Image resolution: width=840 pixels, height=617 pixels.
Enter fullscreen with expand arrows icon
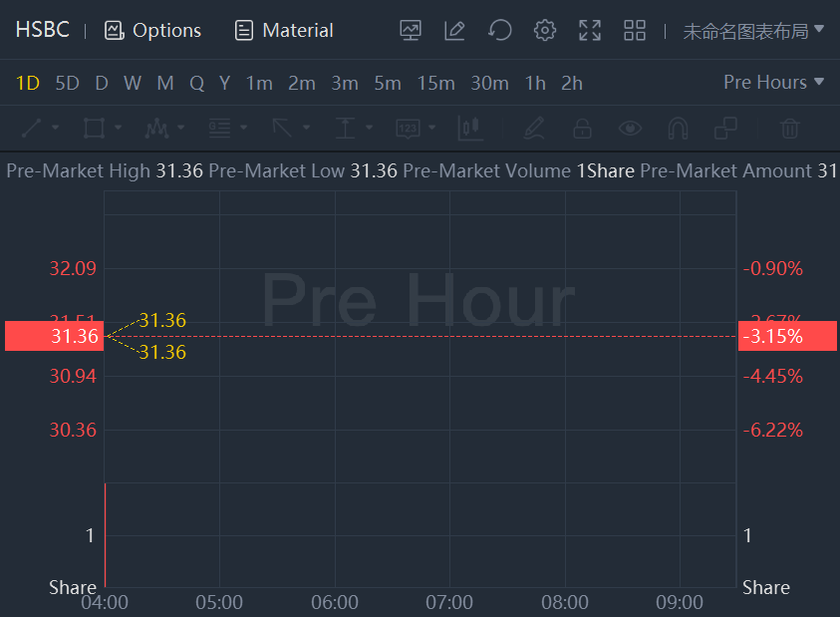coord(590,31)
